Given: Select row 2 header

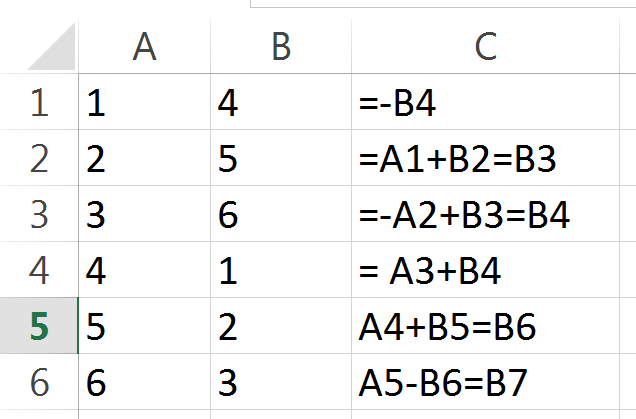Looking at the screenshot, I should (x=39, y=159).
